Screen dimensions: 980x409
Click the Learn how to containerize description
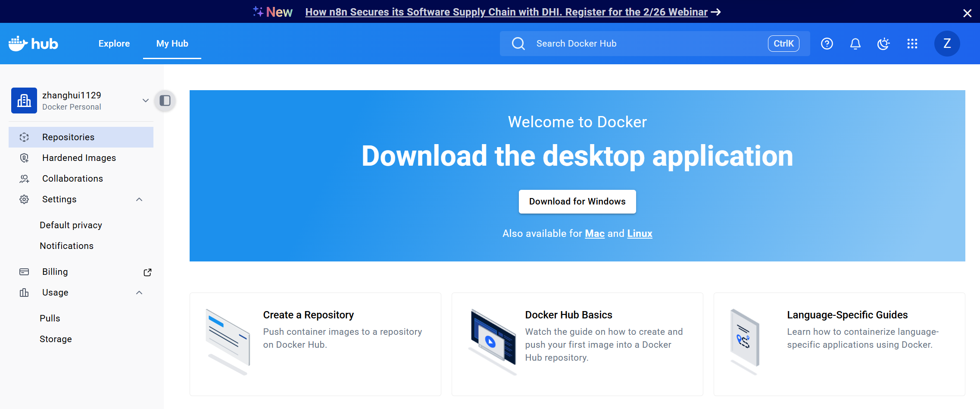[863, 338]
